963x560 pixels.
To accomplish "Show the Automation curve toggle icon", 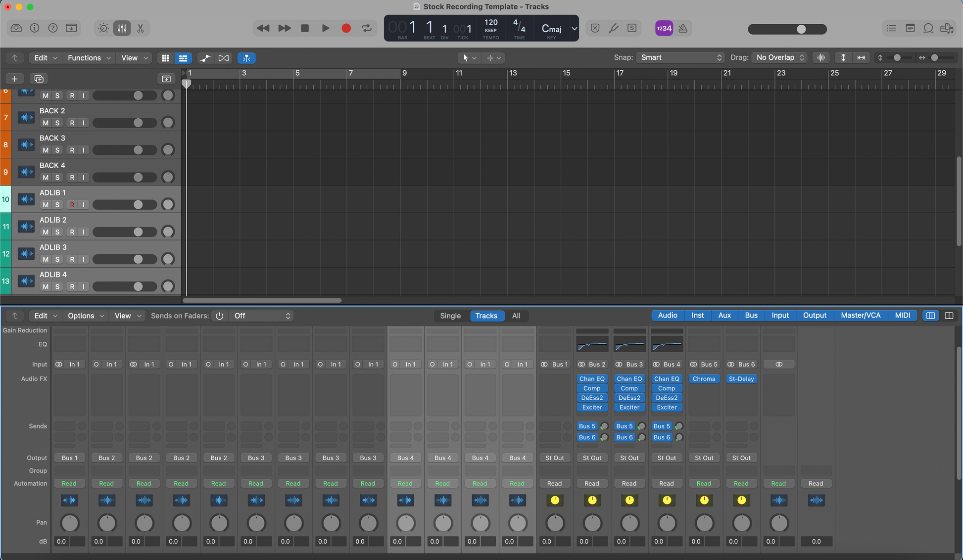I will 205,58.
